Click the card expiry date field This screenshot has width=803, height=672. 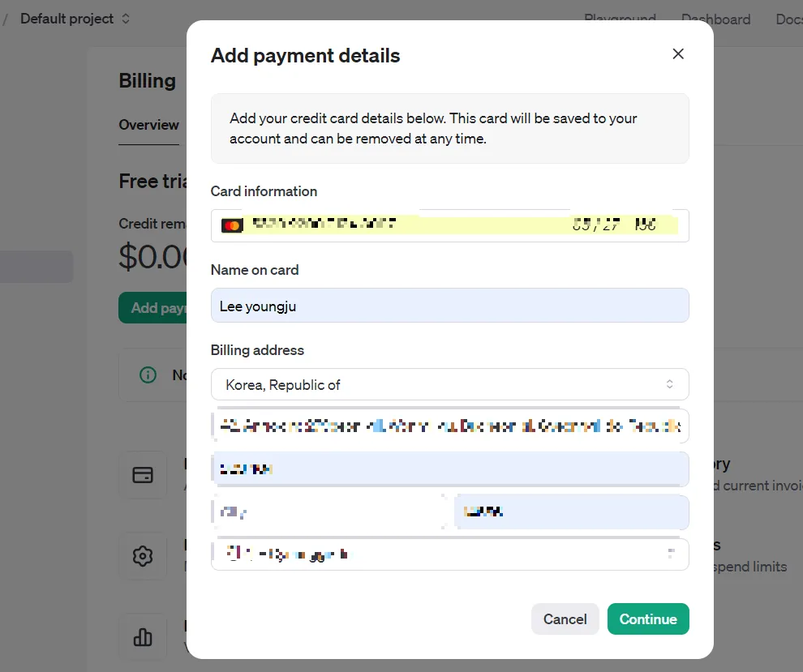[x=596, y=225]
